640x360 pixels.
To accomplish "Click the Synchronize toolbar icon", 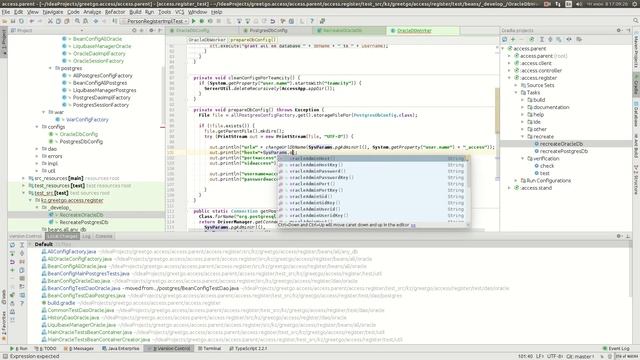I will coord(21,21).
